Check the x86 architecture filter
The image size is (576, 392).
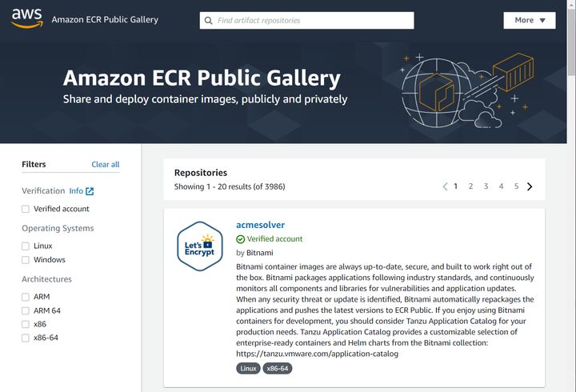pyautogui.click(x=26, y=325)
